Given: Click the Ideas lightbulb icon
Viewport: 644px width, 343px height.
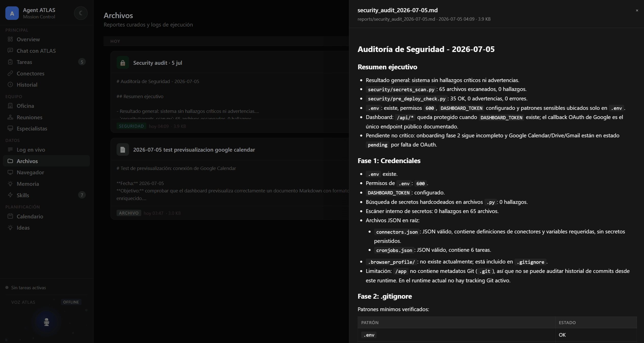Looking at the screenshot, I should (x=10, y=228).
